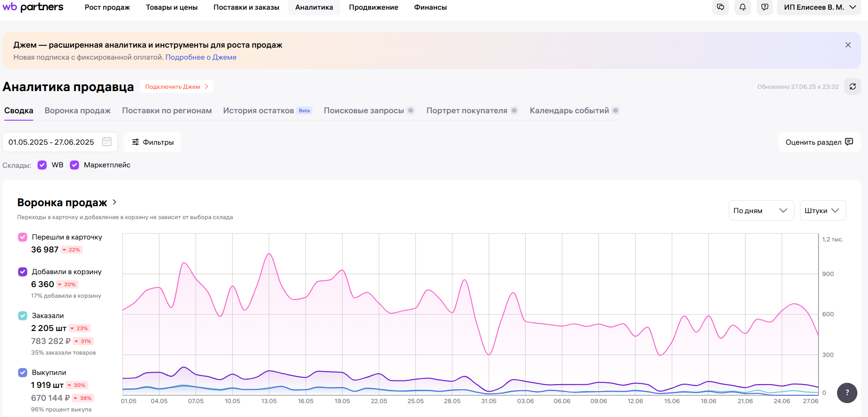The image size is (868, 417).
Task: Click the 13.05 date on chart axis
Action: [x=269, y=401]
